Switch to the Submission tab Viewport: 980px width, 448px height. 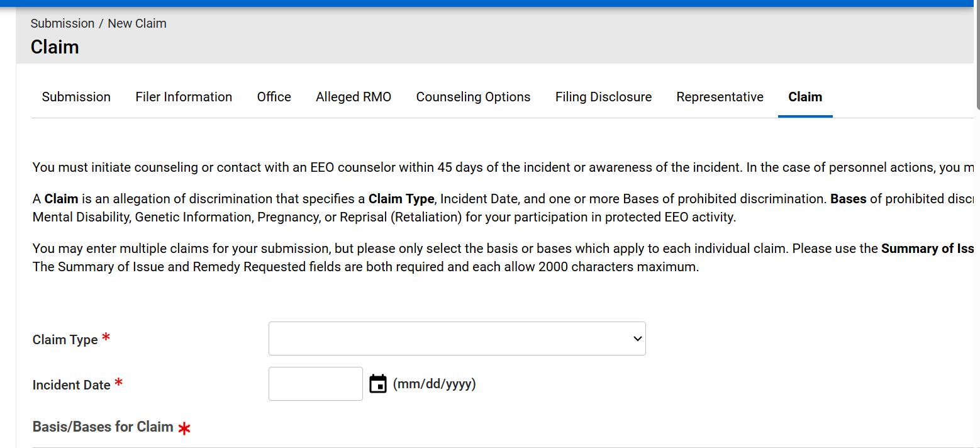(x=76, y=97)
